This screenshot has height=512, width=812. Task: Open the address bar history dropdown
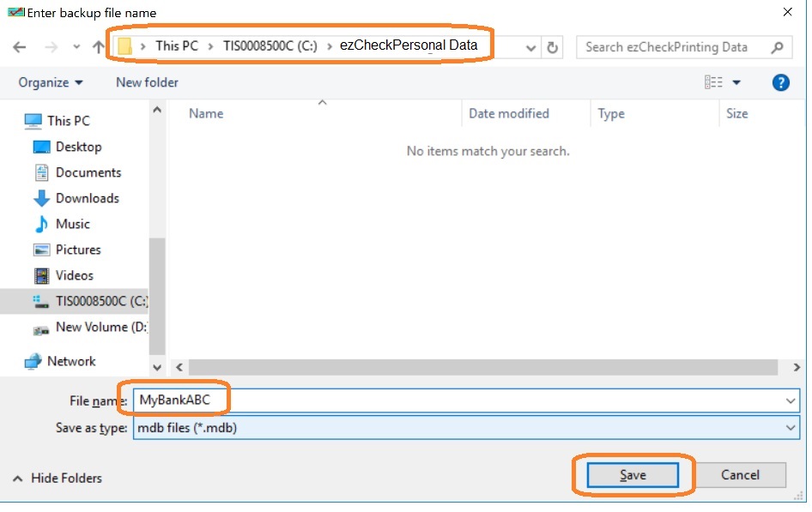coord(531,48)
